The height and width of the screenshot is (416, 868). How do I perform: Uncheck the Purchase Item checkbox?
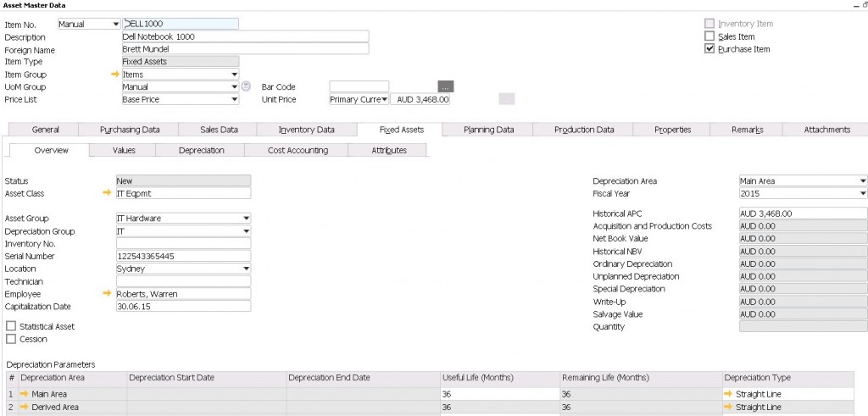coord(709,49)
